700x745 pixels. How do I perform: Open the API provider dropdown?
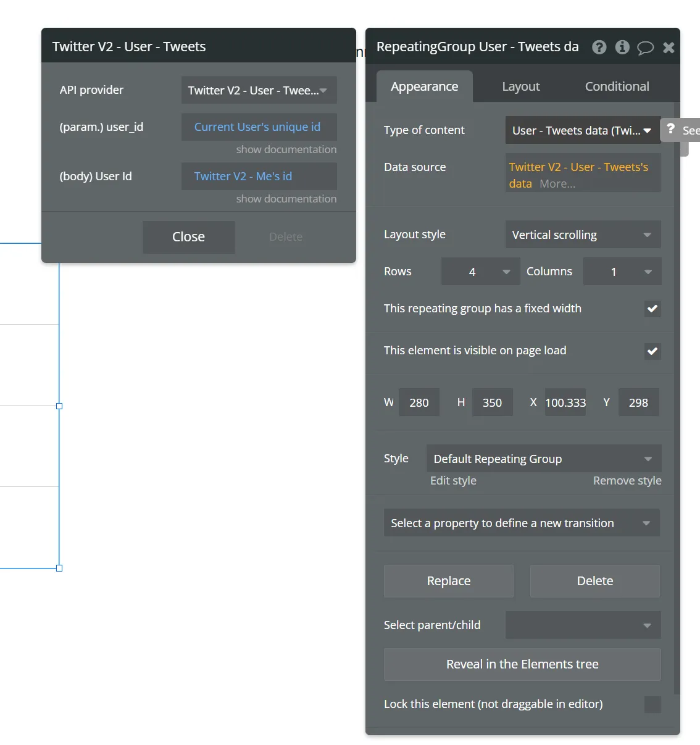(x=259, y=90)
